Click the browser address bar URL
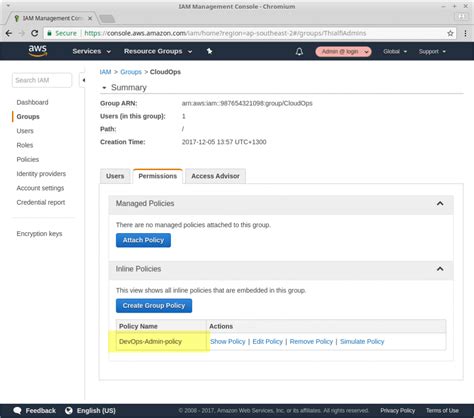The width and height of the screenshot is (474, 418). click(225, 33)
